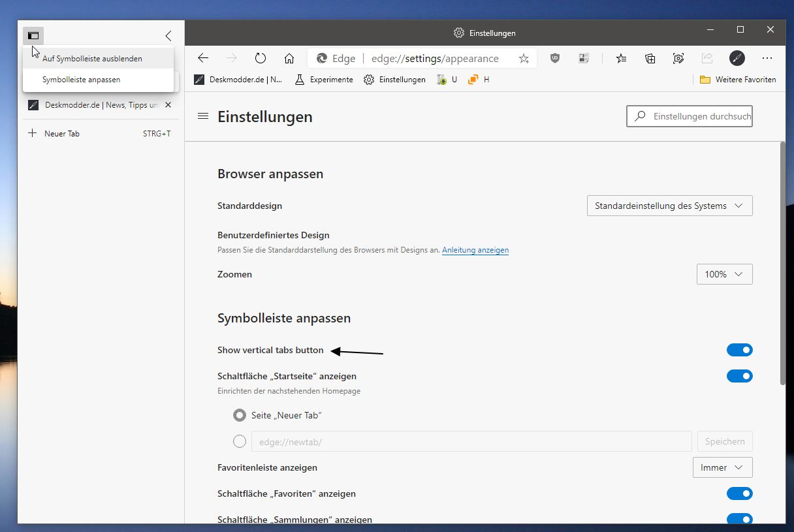Click the vertical tabs icon button
This screenshot has width=794, height=532.
point(33,36)
